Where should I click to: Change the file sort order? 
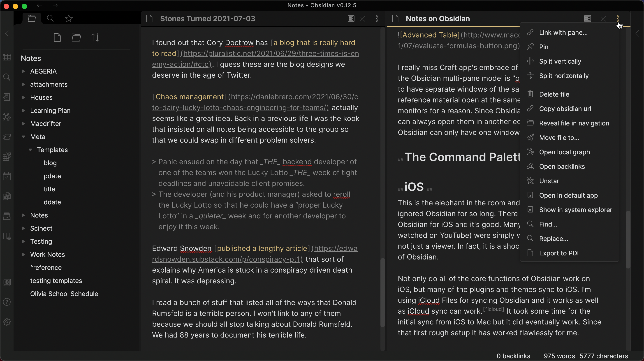[x=95, y=37]
